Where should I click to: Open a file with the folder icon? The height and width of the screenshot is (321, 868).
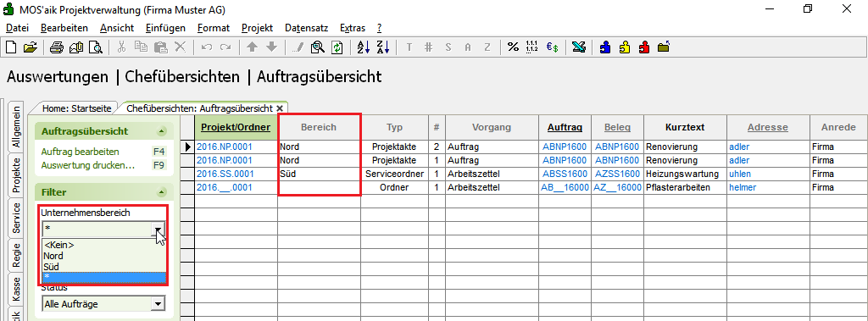(x=30, y=47)
